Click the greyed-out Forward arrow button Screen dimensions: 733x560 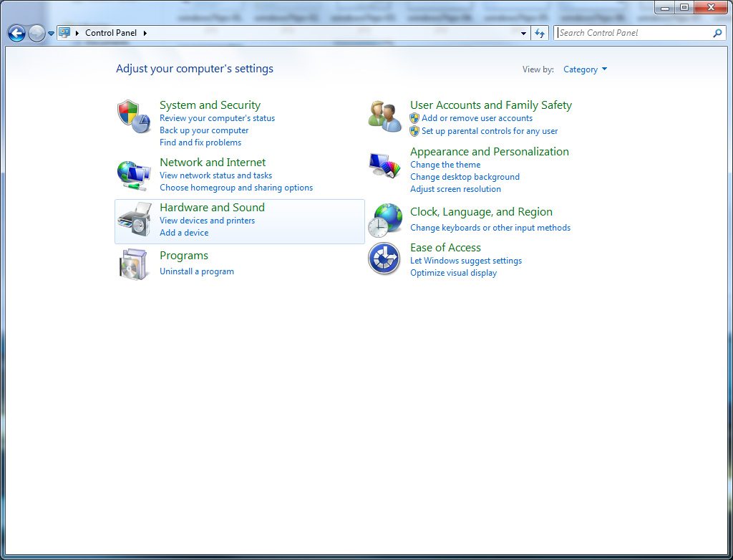37,33
